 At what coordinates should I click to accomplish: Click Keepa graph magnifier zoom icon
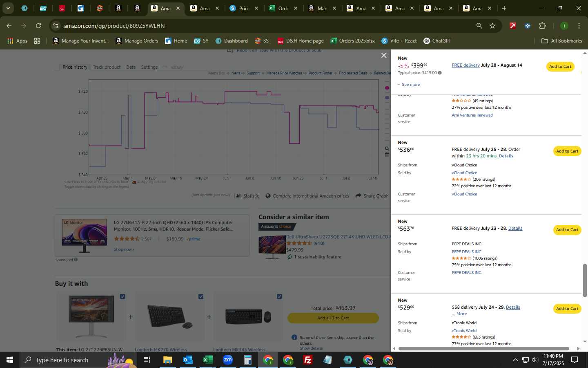click(387, 149)
